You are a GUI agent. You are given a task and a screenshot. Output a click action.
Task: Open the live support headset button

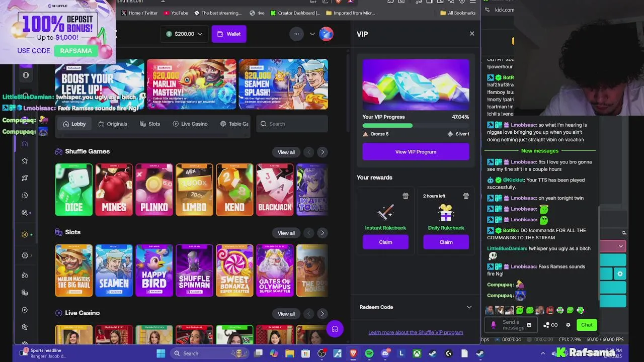click(335, 329)
